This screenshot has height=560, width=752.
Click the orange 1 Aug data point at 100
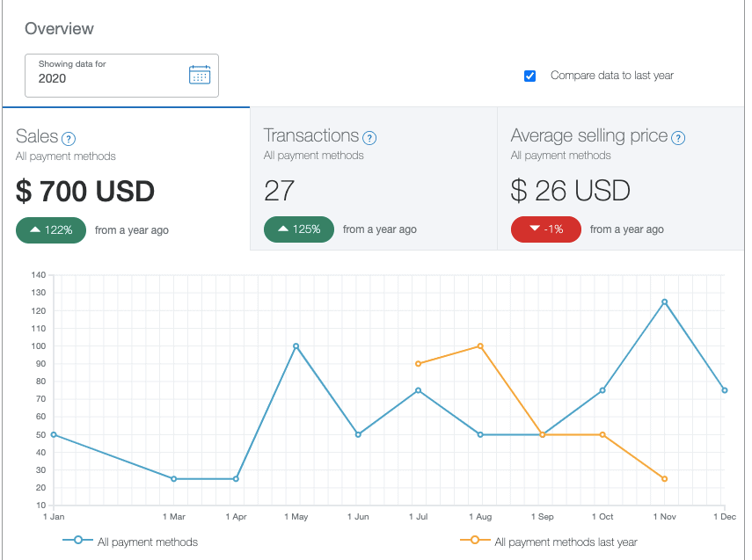click(480, 346)
